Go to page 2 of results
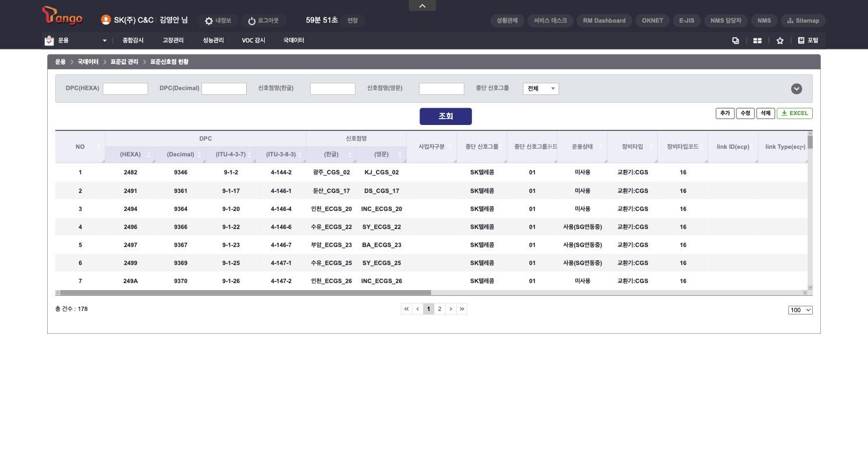868x472 pixels. (440, 309)
